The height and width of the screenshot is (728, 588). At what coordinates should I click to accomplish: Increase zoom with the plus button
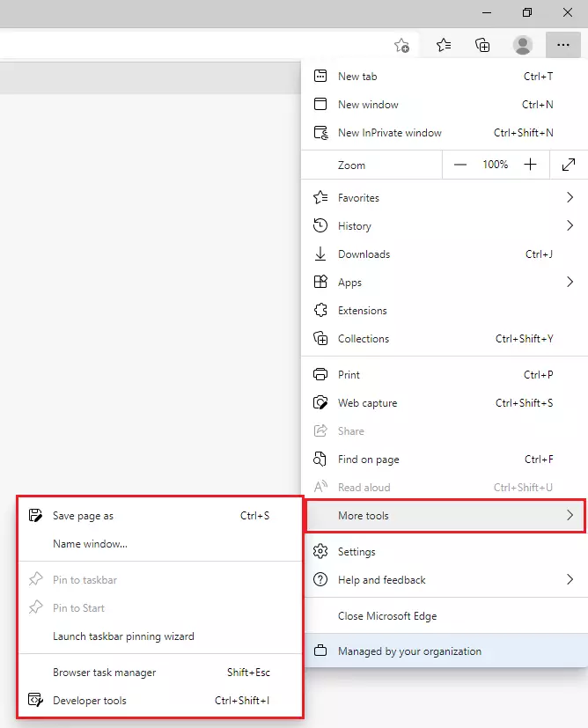[530, 165]
